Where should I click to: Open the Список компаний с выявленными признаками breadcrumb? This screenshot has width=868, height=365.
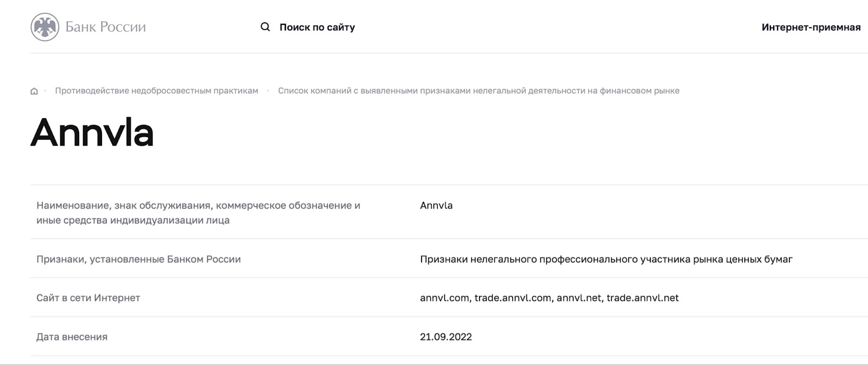tap(478, 91)
